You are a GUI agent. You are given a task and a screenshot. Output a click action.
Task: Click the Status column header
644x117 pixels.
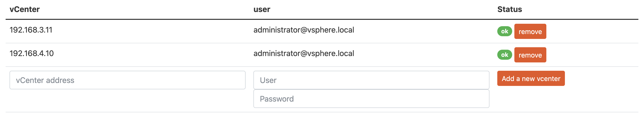tap(509, 9)
